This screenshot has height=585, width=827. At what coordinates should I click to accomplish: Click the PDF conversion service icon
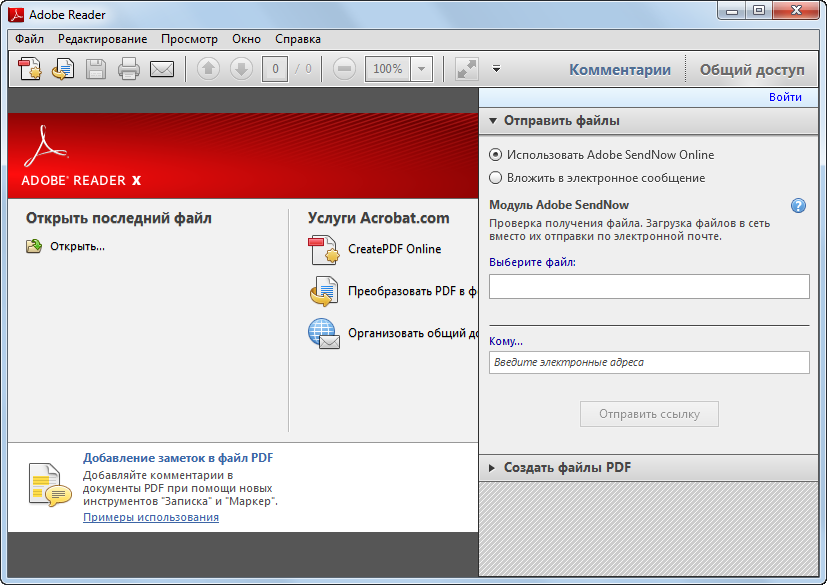coord(324,291)
